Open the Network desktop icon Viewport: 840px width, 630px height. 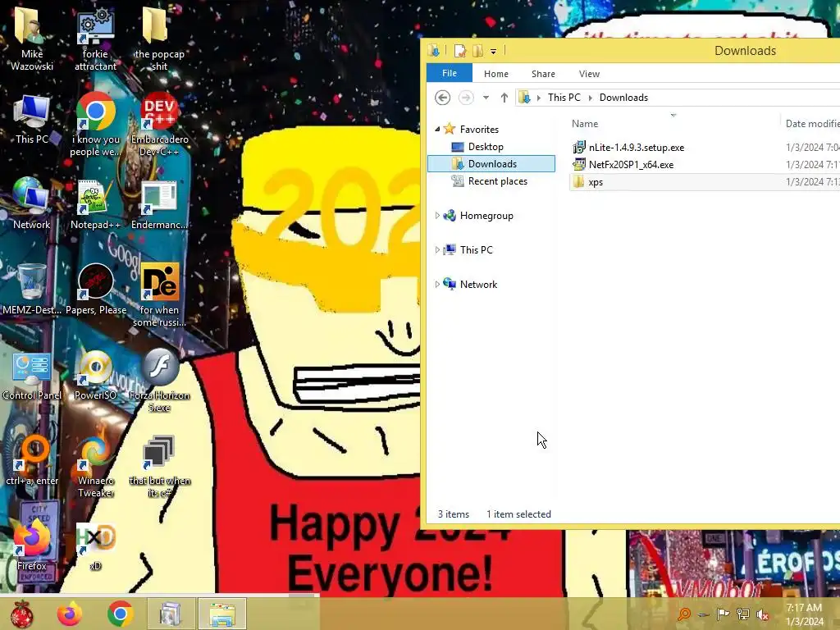pyautogui.click(x=32, y=203)
